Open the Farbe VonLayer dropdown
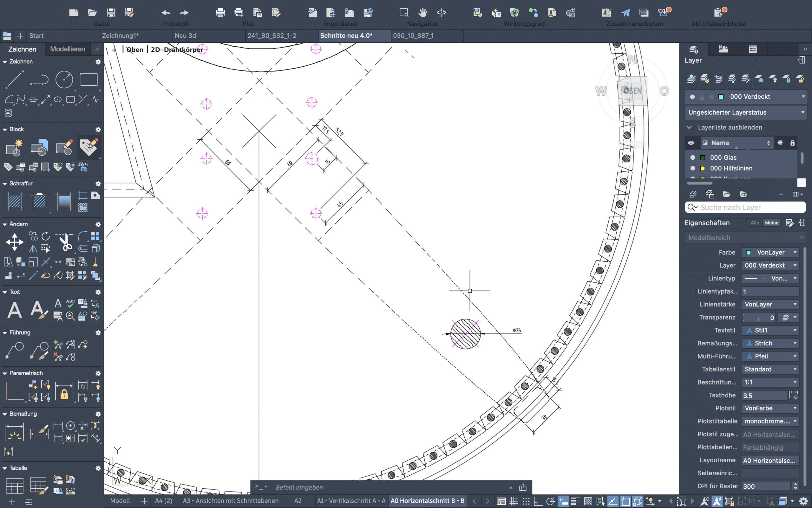Viewport: 812px width, 508px height. (770, 252)
